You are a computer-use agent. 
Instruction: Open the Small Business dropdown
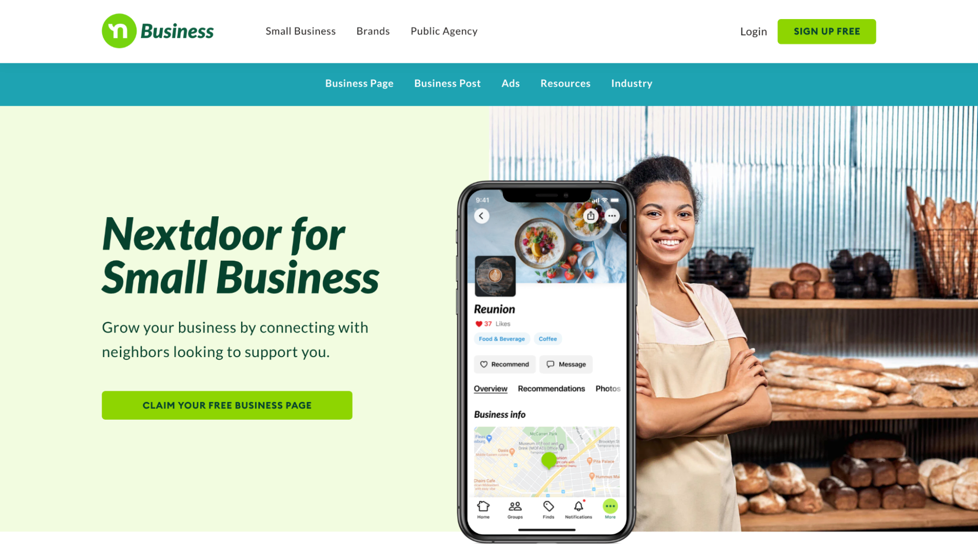301,31
